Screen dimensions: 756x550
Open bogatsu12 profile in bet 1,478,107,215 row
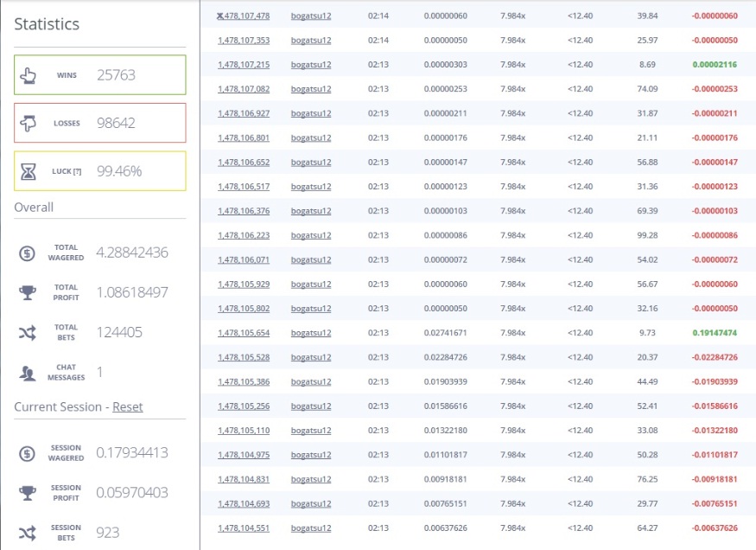click(x=311, y=65)
